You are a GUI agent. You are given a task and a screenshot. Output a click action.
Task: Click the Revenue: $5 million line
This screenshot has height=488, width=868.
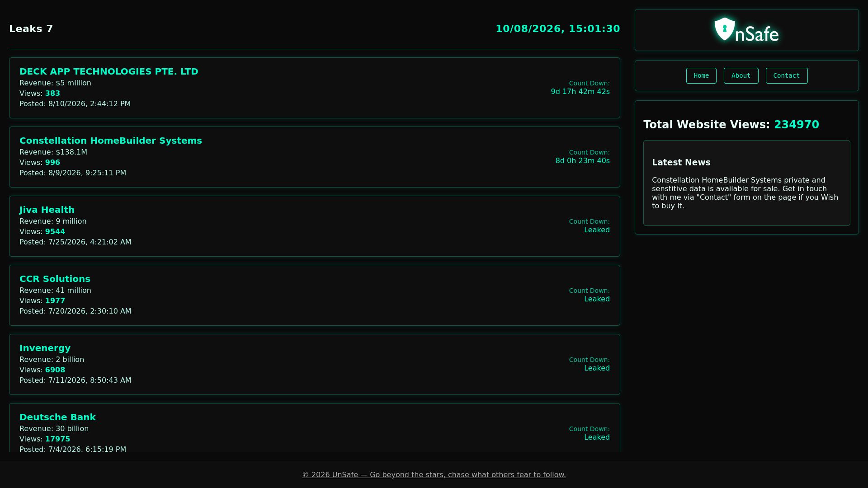pos(55,83)
